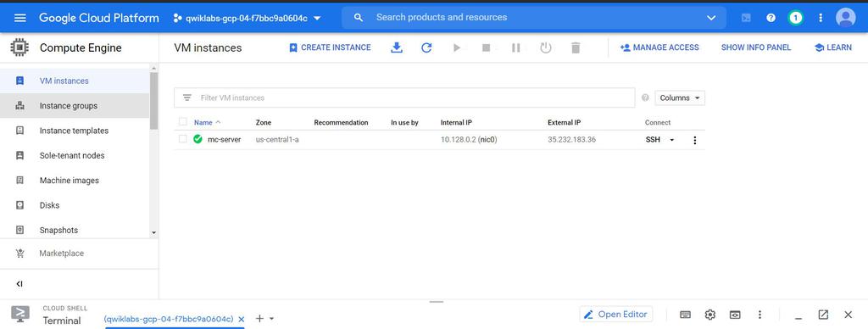Image resolution: width=868 pixels, height=329 pixels.
Task: Open the SSH options dropdown arrow
Action: point(672,140)
